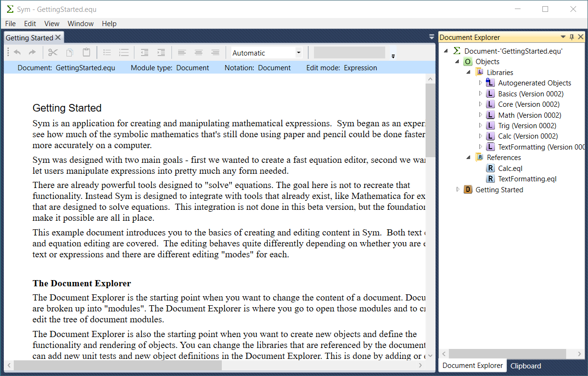Click 'Edit mode: Expression' in the info bar

tap(341, 68)
